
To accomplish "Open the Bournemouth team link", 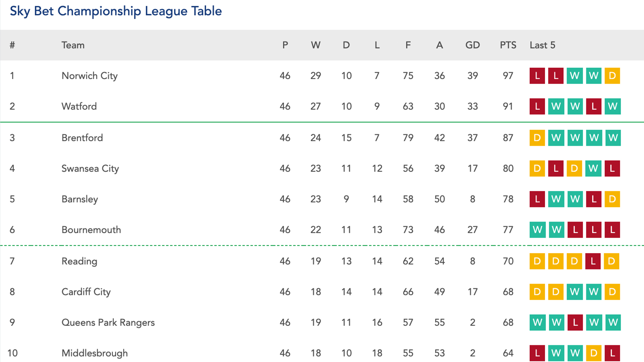I will tap(91, 230).
